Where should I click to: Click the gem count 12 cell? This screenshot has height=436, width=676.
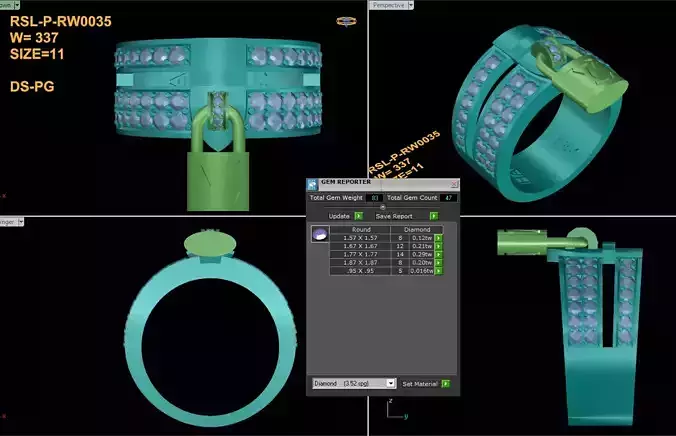tap(400, 246)
